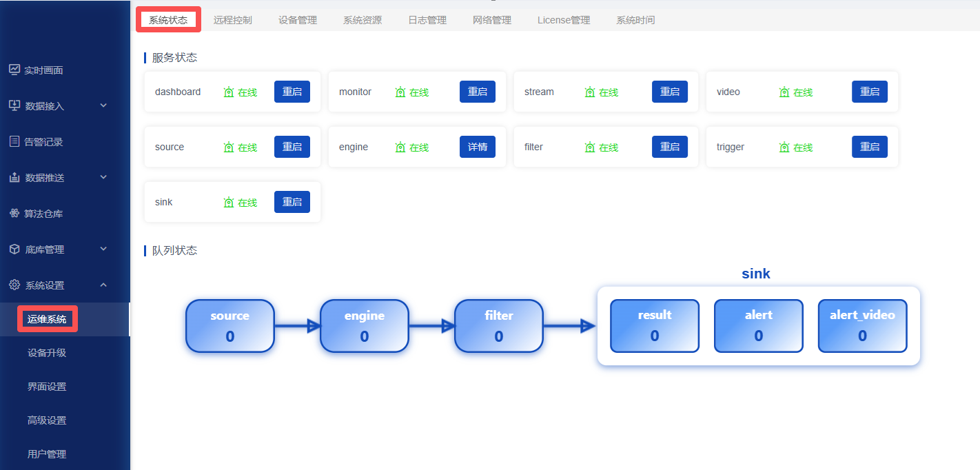Click the dashboard 在线 status text

pyautogui.click(x=247, y=92)
